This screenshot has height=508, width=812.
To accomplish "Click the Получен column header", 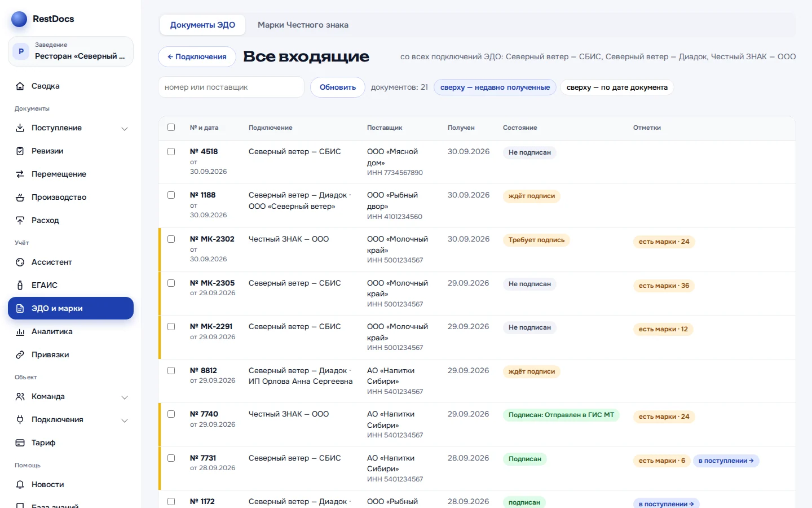I will click(x=461, y=128).
